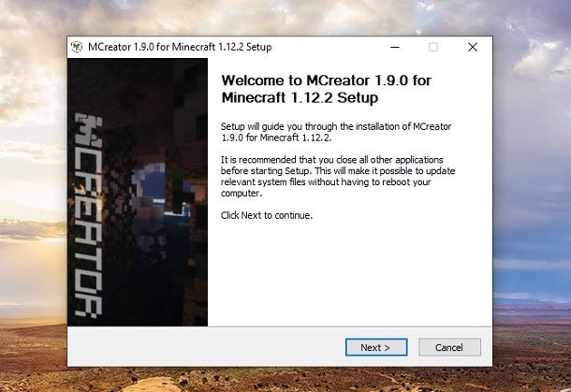The height and width of the screenshot is (392, 571).
Task: Click the paragraph starting 'It is recommended'
Action: click(x=338, y=176)
